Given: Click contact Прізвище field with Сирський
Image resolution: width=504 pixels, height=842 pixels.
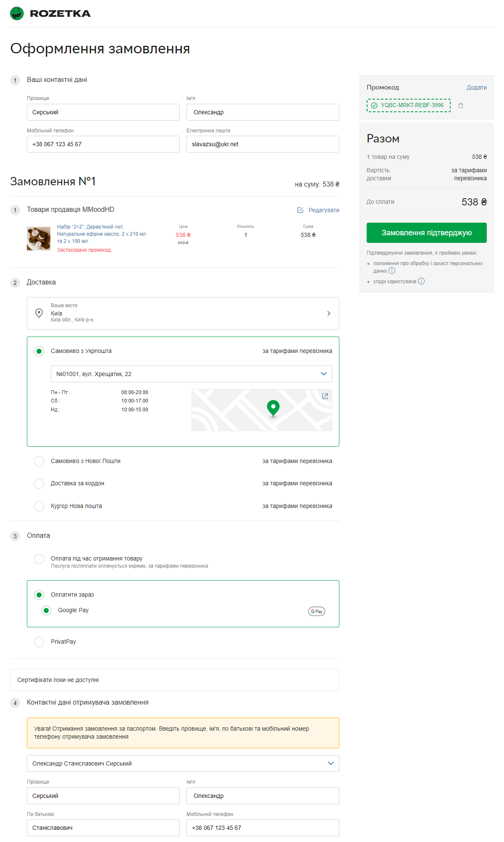Looking at the screenshot, I should (x=103, y=112).
